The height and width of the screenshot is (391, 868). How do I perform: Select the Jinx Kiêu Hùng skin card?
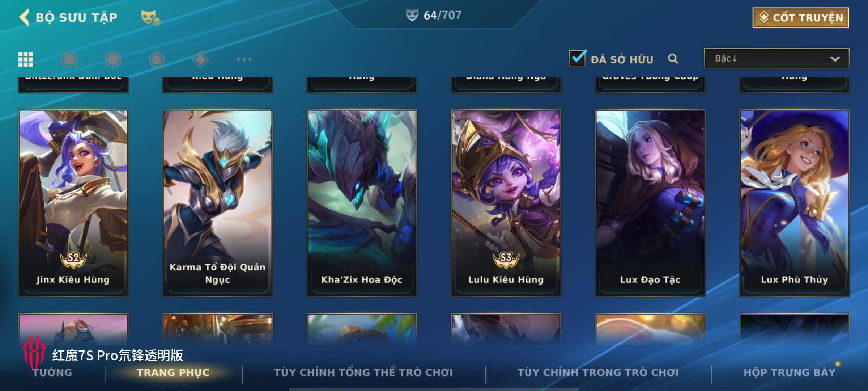coord(73,203)
